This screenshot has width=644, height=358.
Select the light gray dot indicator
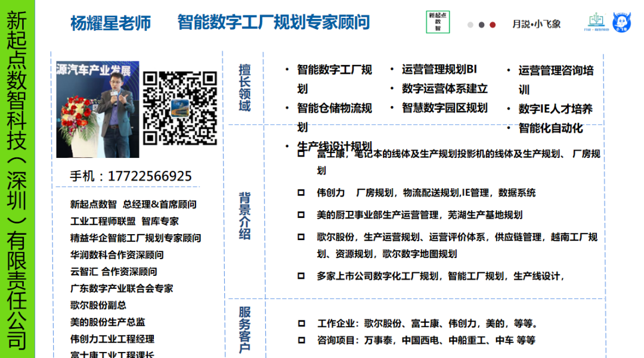coord(470,24)
